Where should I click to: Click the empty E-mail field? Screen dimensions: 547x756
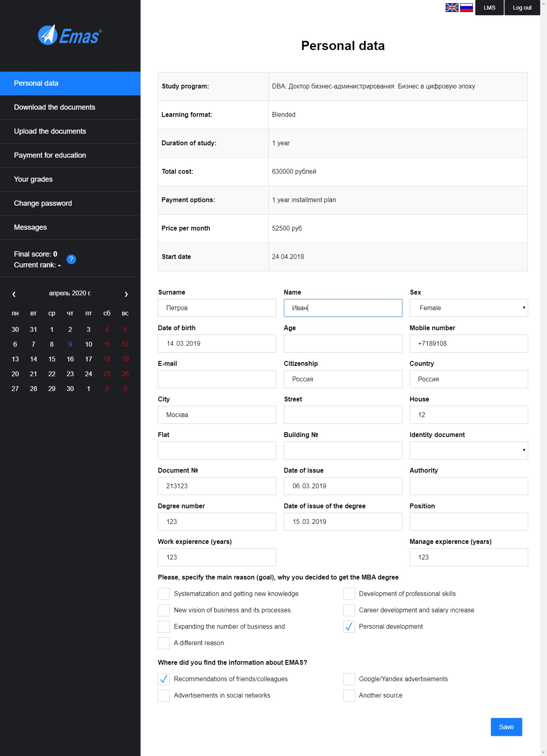(x=217, y=379)
